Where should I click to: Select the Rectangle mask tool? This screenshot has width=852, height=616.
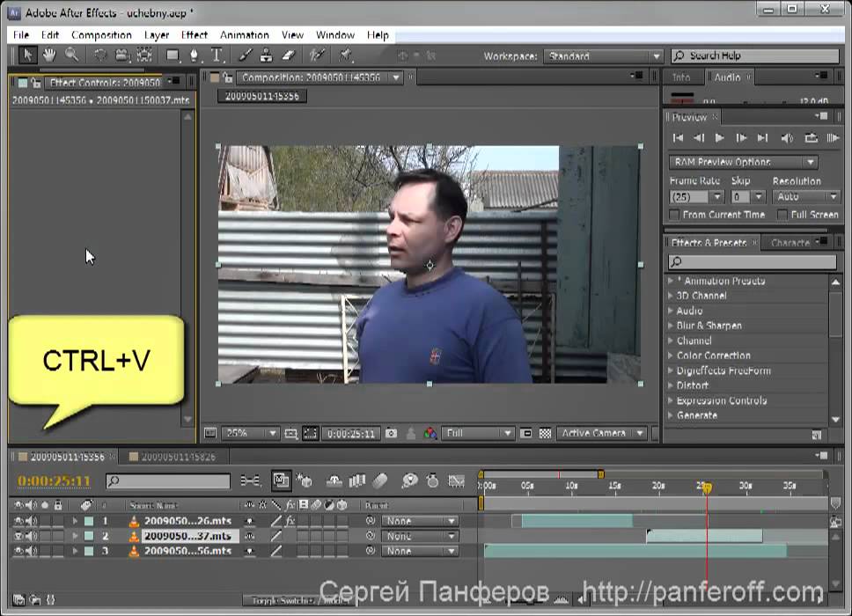click(x=173, y=55)
